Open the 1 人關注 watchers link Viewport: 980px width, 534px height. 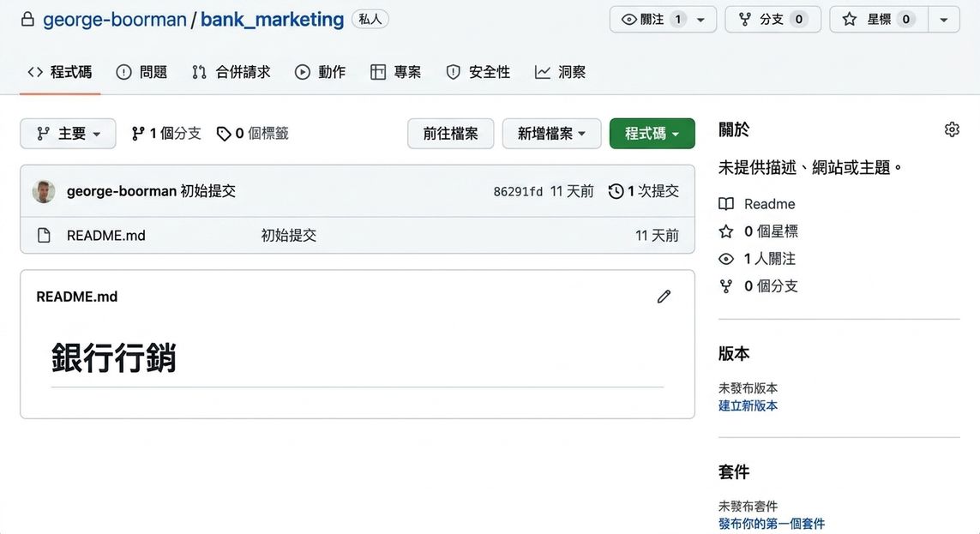pyautogui.click(x=769, y=259)
